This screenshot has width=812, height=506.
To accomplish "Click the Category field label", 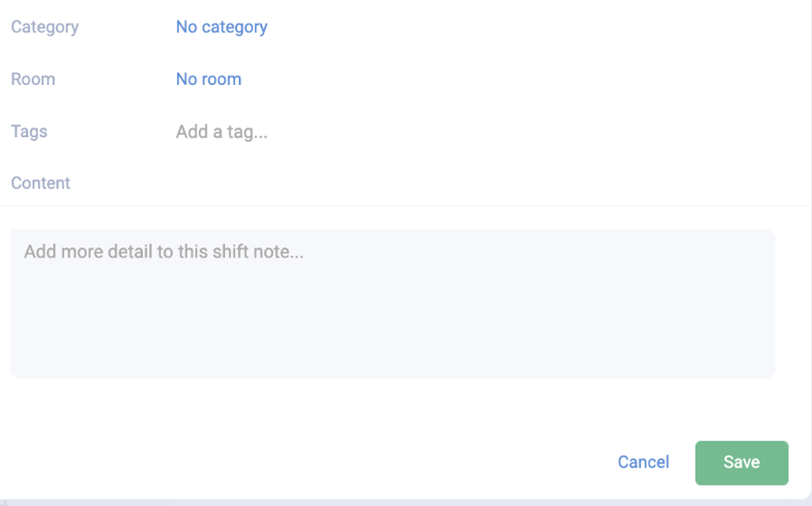I will click(x=45, y=27).
